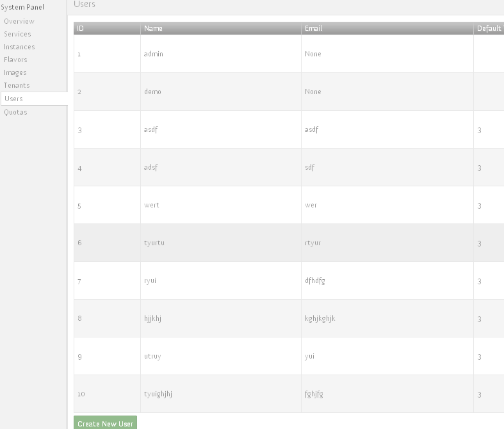The width and height of the screenshot is (504, 429).
Task: Click the Create New User button
Action: 105,423
